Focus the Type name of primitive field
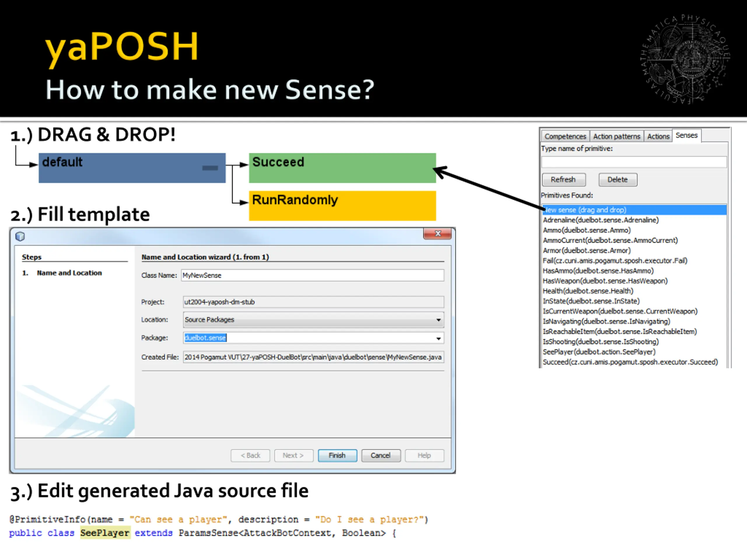 pyautogui.click(x=634, y=162)
